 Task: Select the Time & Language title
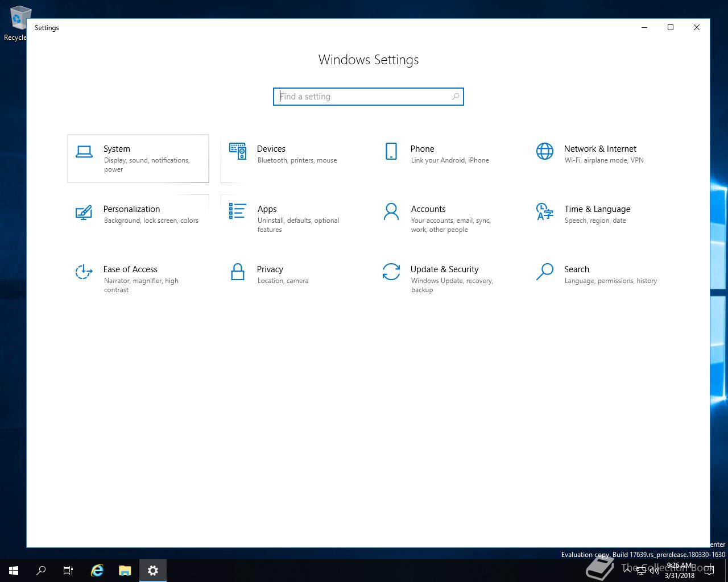[x=597, y=209]
